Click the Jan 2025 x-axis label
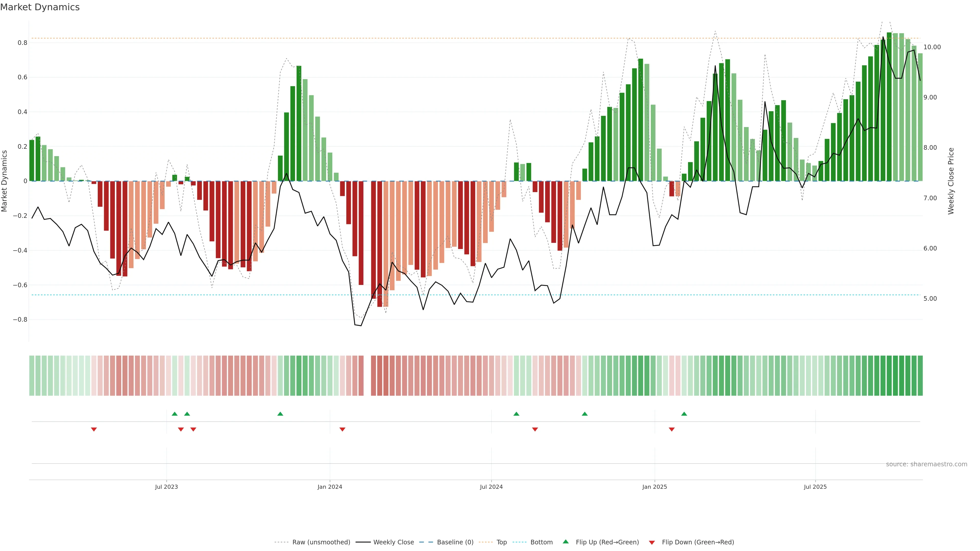The height and width of the screenshot is (551, 980). 654,487
